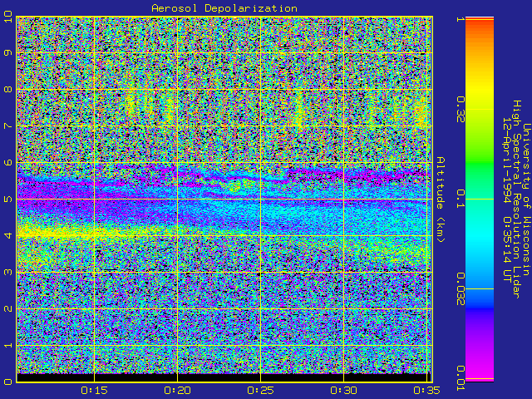This screenshot has height=399, width=532.
Task: Click the altitude label 10 on the y-axis
Action: point(7,17)
